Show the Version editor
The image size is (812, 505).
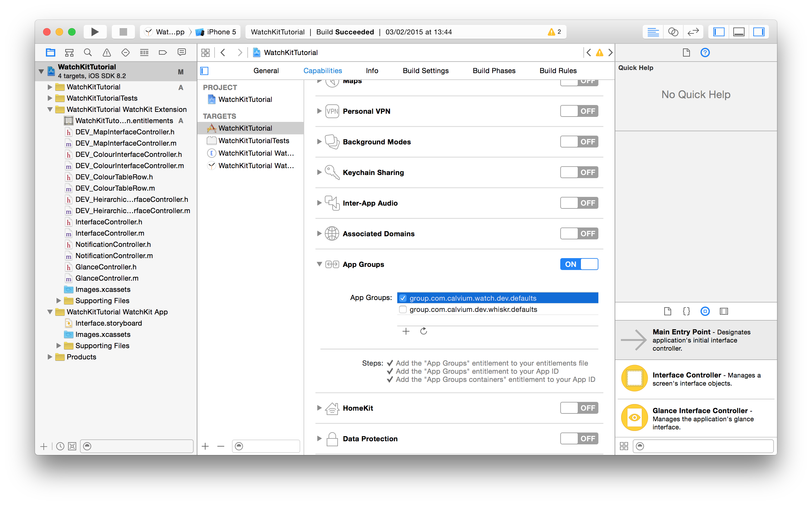coord(693,32)
